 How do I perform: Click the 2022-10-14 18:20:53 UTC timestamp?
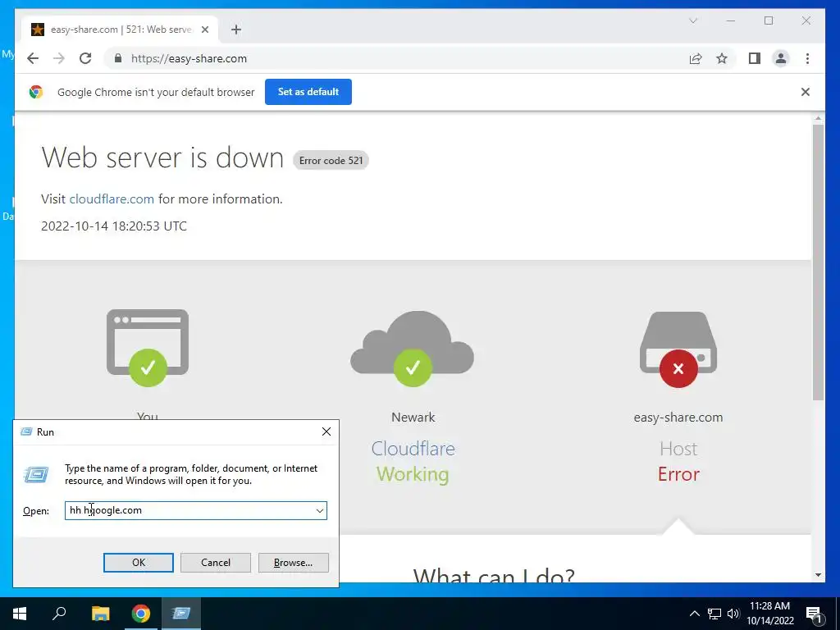(x=114, y=226)
